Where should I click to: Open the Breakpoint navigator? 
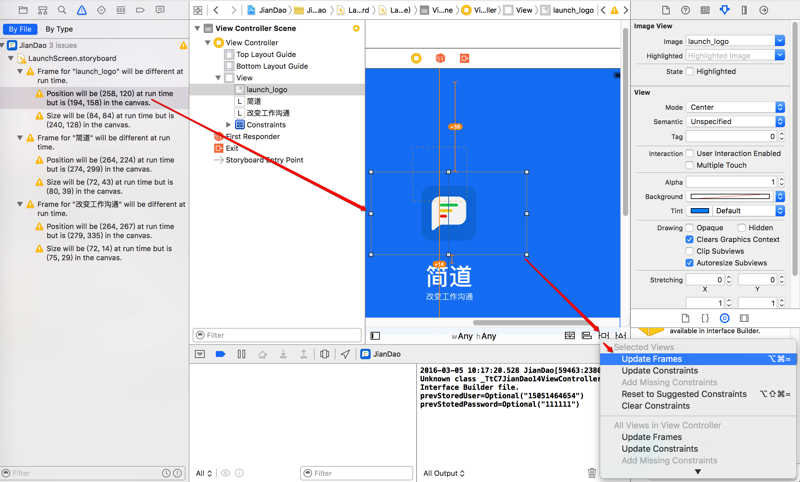(140, 10)
